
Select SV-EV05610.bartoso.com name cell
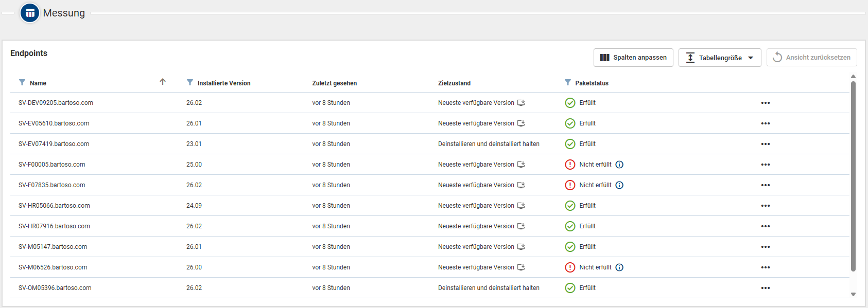pos(54,123)
